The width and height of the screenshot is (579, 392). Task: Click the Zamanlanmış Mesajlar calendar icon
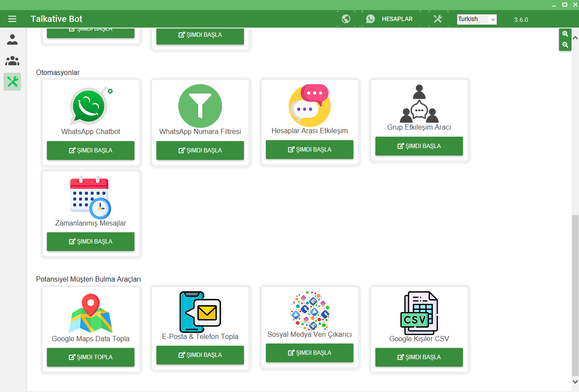[x=91, y=198]
